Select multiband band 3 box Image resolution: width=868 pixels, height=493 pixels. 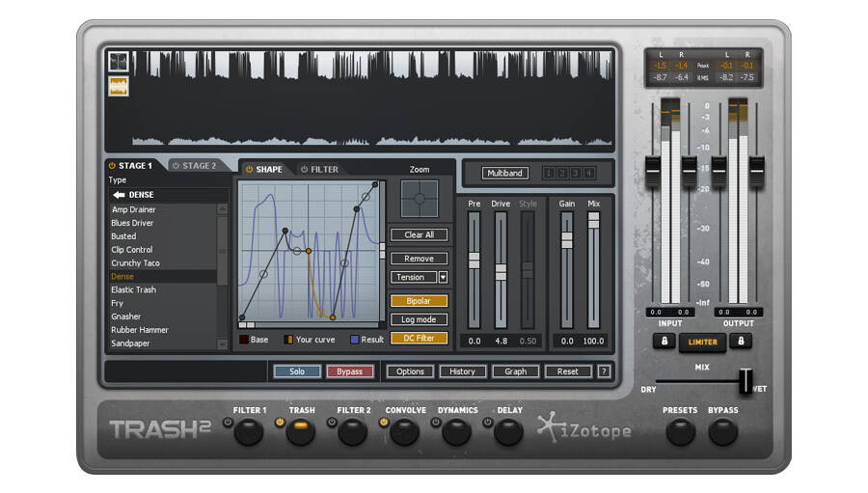click(575, 174)
